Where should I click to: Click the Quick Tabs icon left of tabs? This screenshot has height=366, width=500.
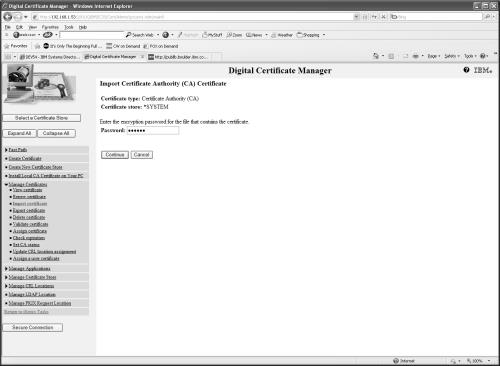pos(8,57)
